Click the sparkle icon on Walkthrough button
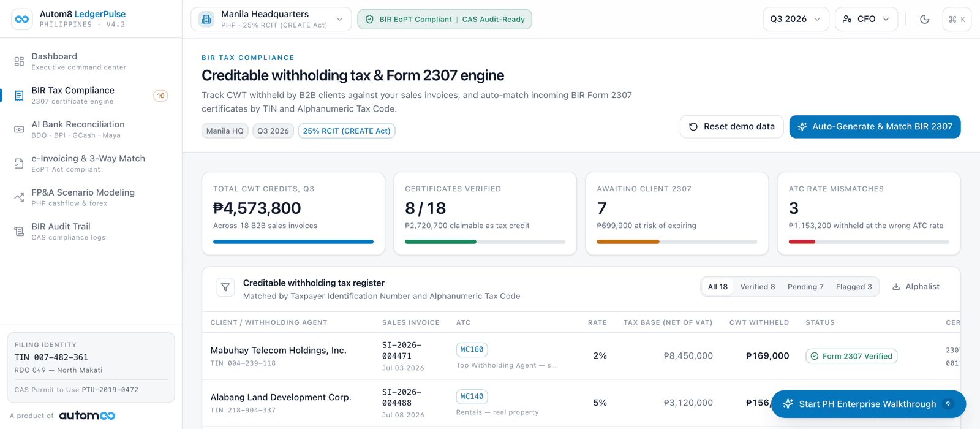 (x=788, y=404)
